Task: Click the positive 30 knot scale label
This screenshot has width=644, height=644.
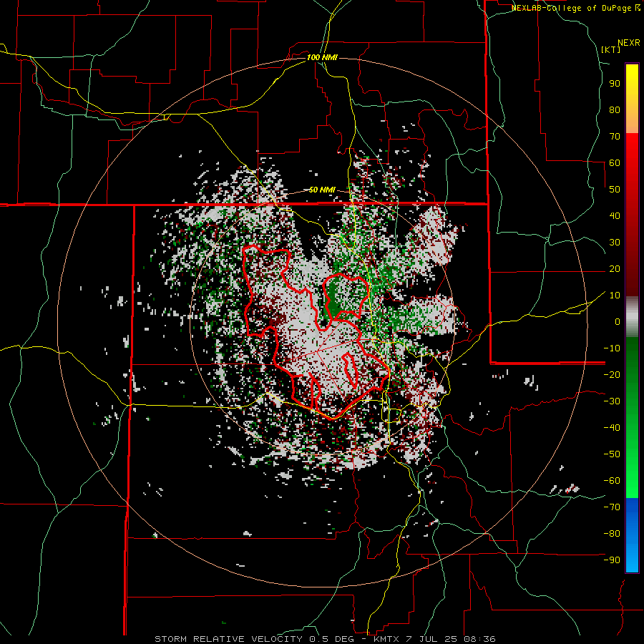Action: tap(615, 243)
